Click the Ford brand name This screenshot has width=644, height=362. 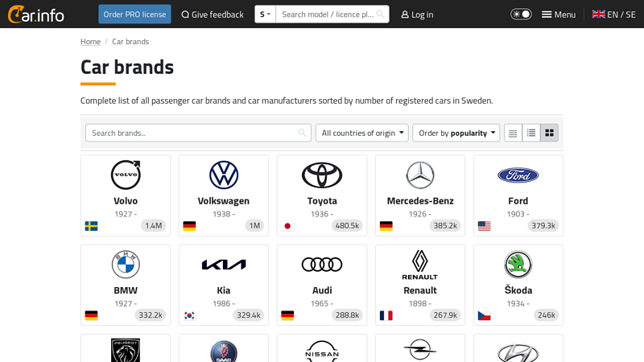518,200
